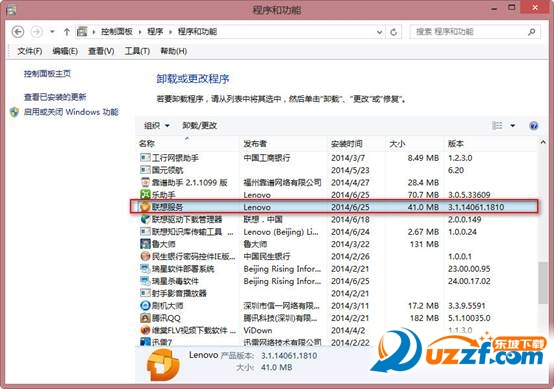Viewport: 554px width, 389px height.
Task: Refresh the program list
Action: [394, 32]
